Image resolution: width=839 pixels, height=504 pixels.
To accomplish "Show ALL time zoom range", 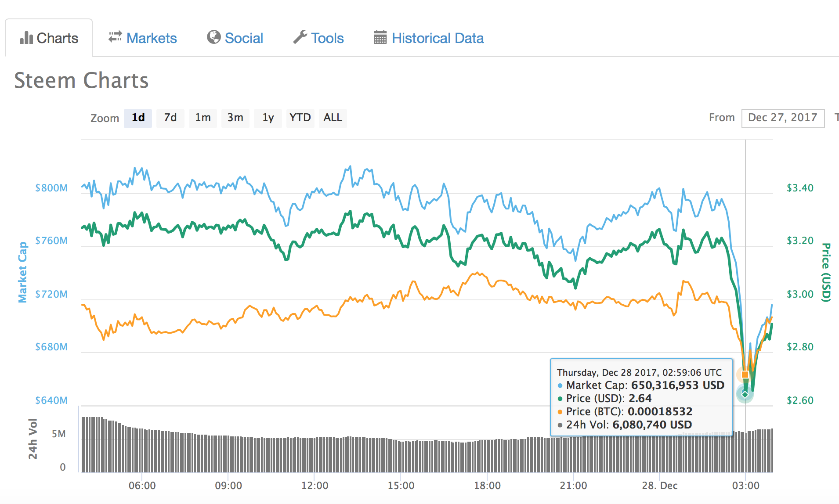I will tap(333, 118).
